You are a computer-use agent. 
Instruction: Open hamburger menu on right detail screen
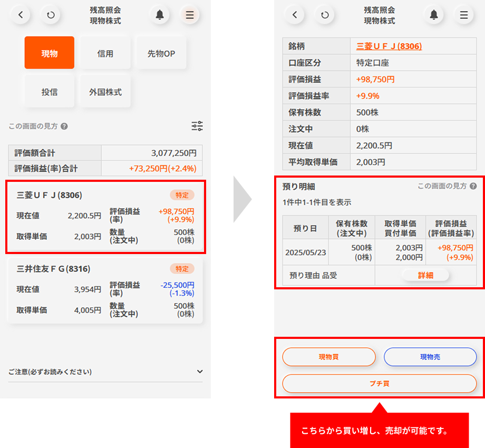coord(464,15)
